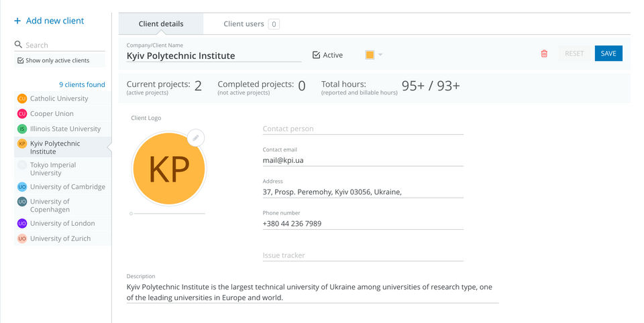Select University of Zurich client
644x323 pixels.
pyautogui.click(x=63, y=239)
